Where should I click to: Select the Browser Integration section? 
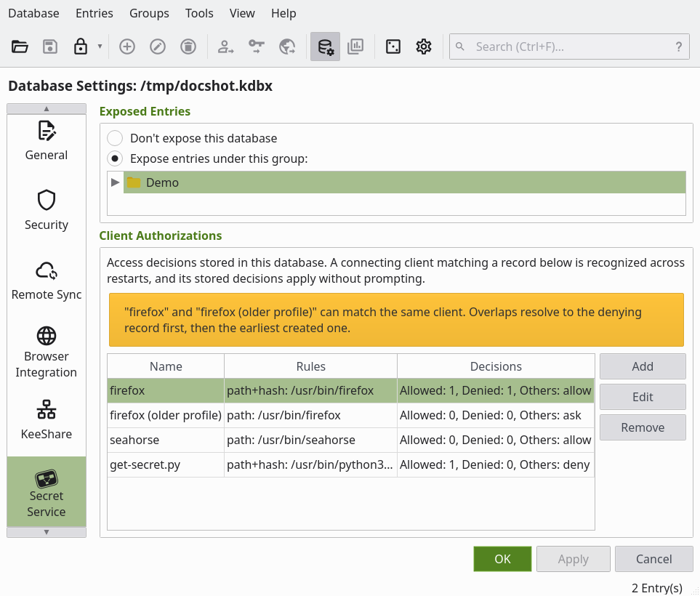[x=47, y=353]
